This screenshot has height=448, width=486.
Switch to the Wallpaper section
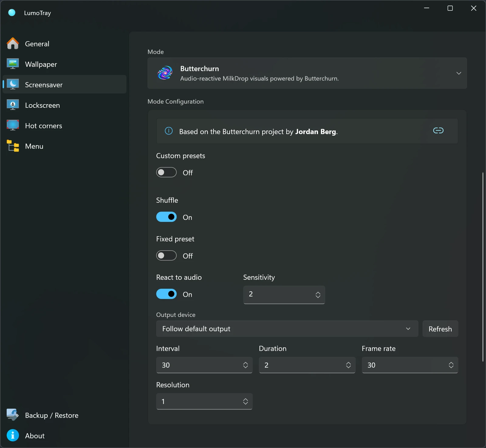[64, 64]
